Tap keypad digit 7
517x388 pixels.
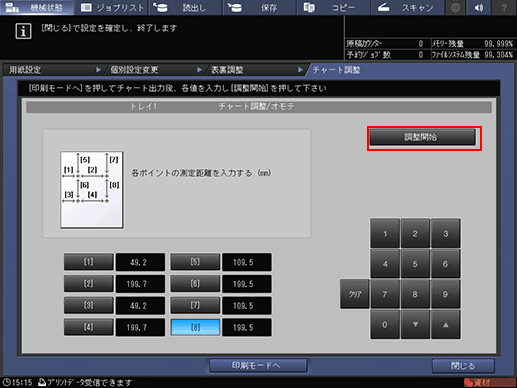[x=385, y=294]
